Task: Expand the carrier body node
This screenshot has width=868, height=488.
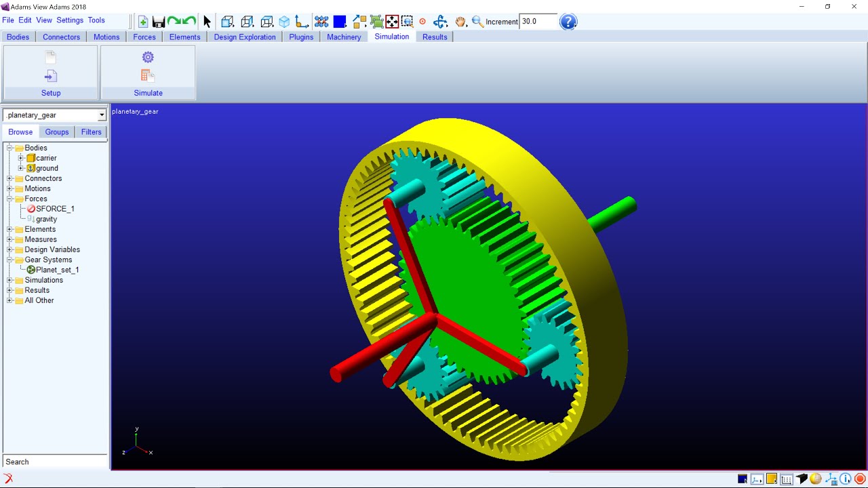Action: point(21,158)
